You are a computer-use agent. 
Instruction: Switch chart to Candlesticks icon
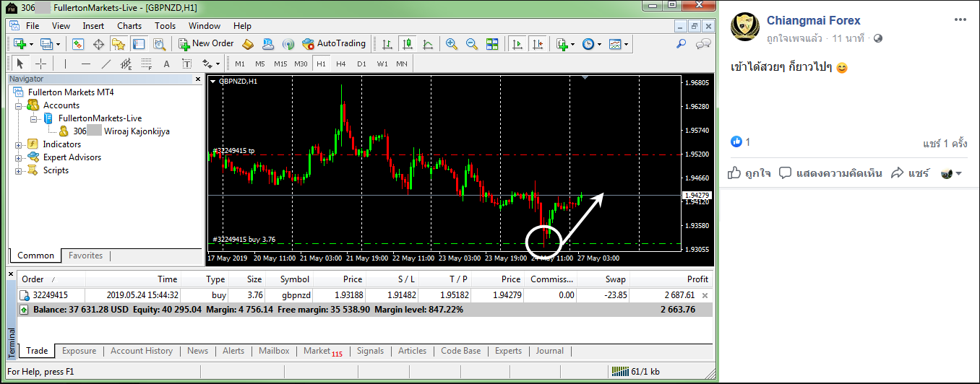[407, 44]
